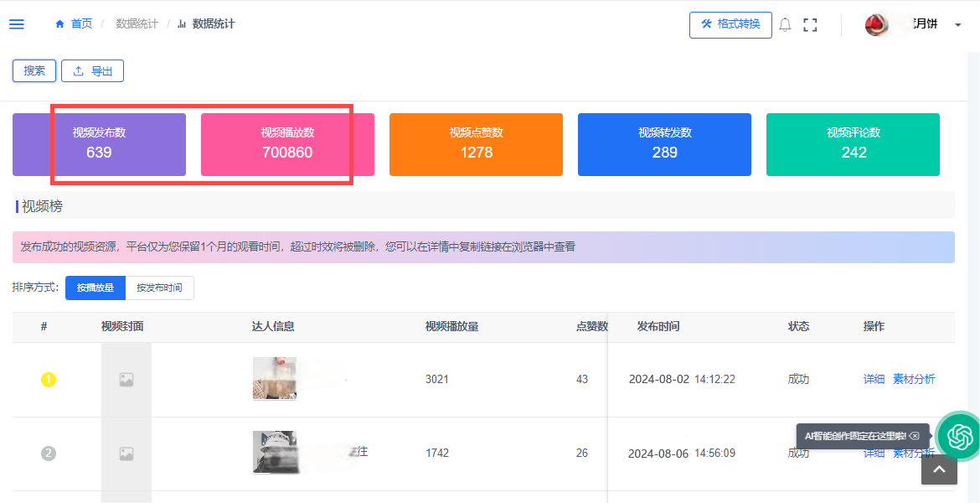Sort by publish time (按发布时间)
The image size is (980, 503).
[x=159, y=288]
